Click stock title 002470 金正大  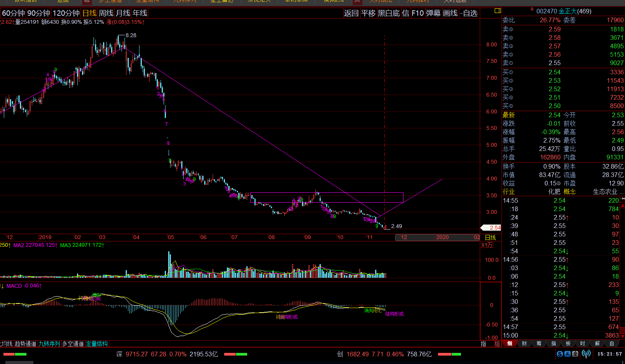point(564,11)
